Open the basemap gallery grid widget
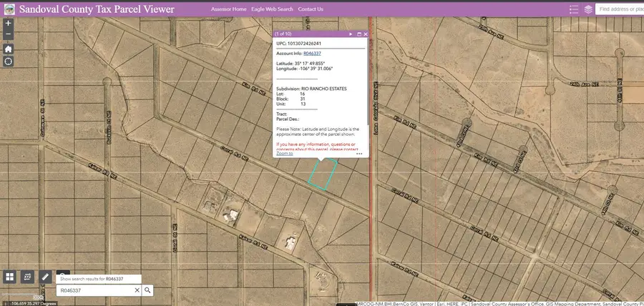The image size is (644, 306). (10, 277)
